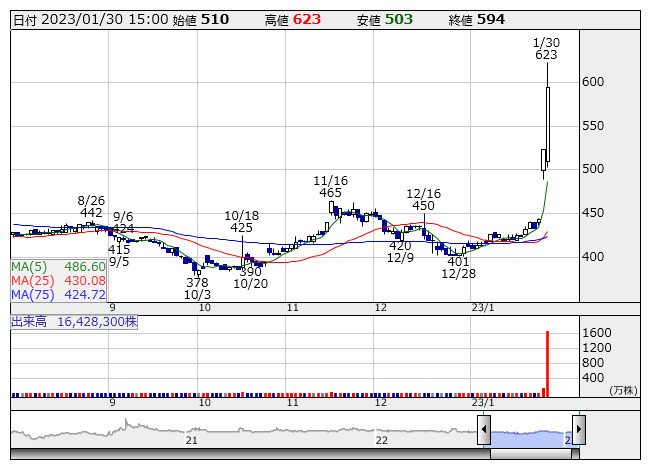
Task: Click the 出来高 16,428,300株 volume label
Action: (x=74, y=322)
